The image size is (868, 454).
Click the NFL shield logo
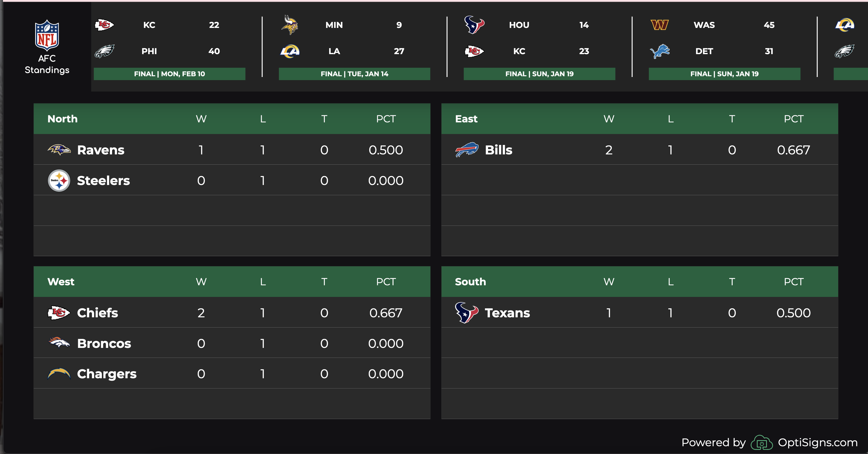(x=47, y=35)
